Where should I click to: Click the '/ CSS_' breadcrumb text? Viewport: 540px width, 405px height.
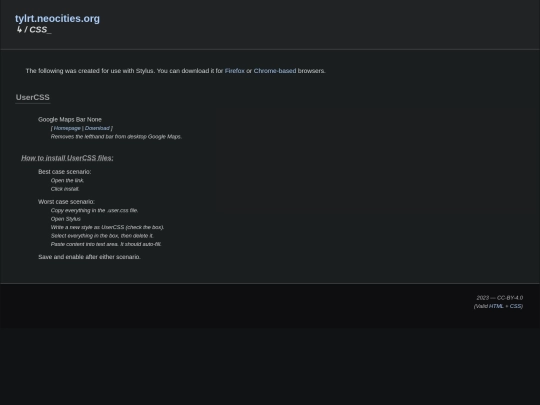coord(38,30)
